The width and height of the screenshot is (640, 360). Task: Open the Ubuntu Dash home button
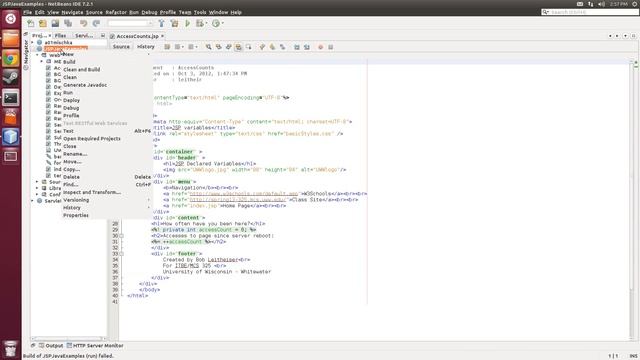click(x=11, y=19)
